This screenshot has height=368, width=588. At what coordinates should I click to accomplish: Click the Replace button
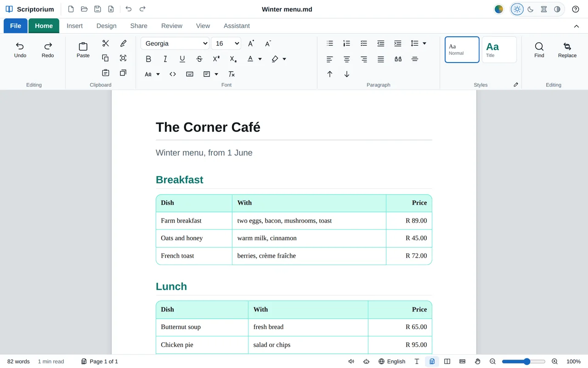tap(567, 50)
